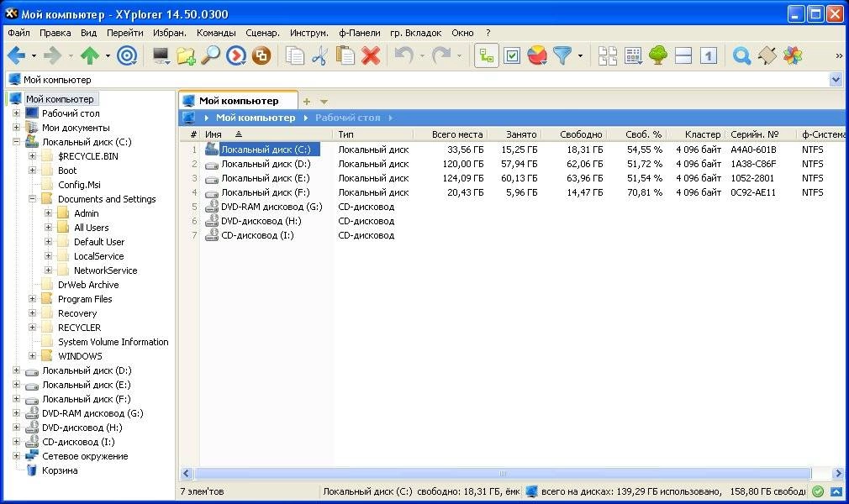Open the Вид menu
This screenshot has height=504, width=849.
(89, 33)
